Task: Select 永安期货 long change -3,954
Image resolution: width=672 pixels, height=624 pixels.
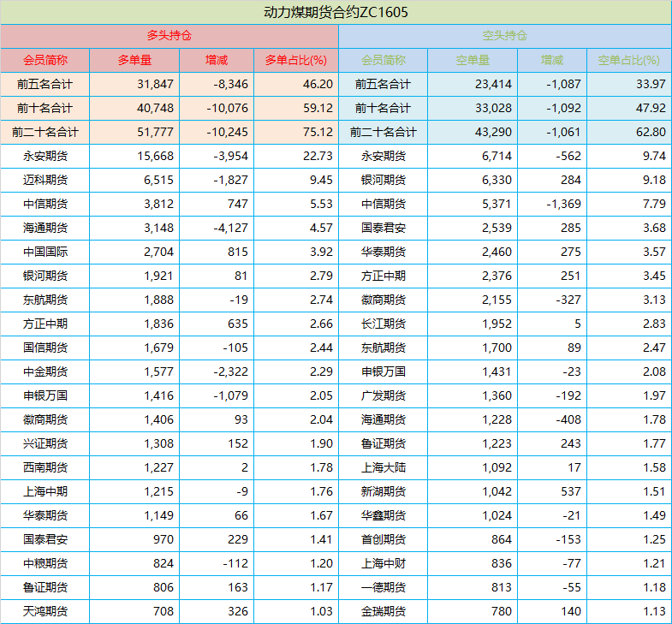Action: 230,156
